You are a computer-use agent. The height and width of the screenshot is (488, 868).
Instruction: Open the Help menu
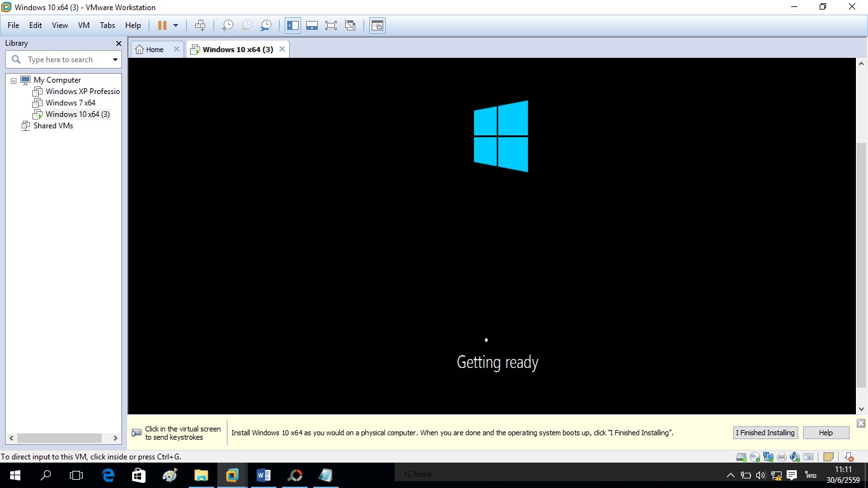pyautogui.click(x=133, y=25)
